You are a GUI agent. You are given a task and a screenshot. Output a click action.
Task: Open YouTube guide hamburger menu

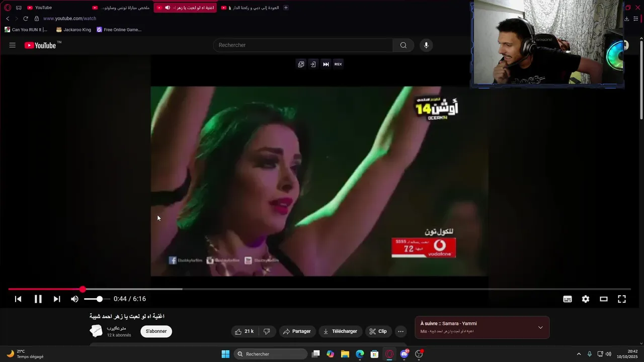pyautogui.click(x=13, y=45)
